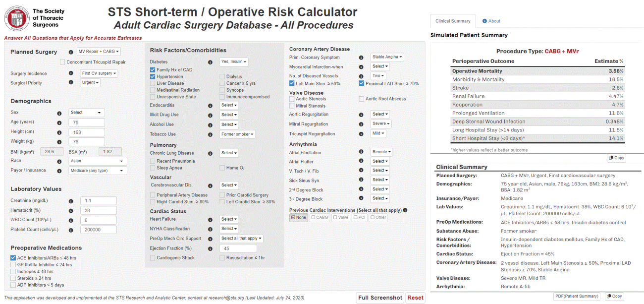Switch to the About tab

(491, 21)
